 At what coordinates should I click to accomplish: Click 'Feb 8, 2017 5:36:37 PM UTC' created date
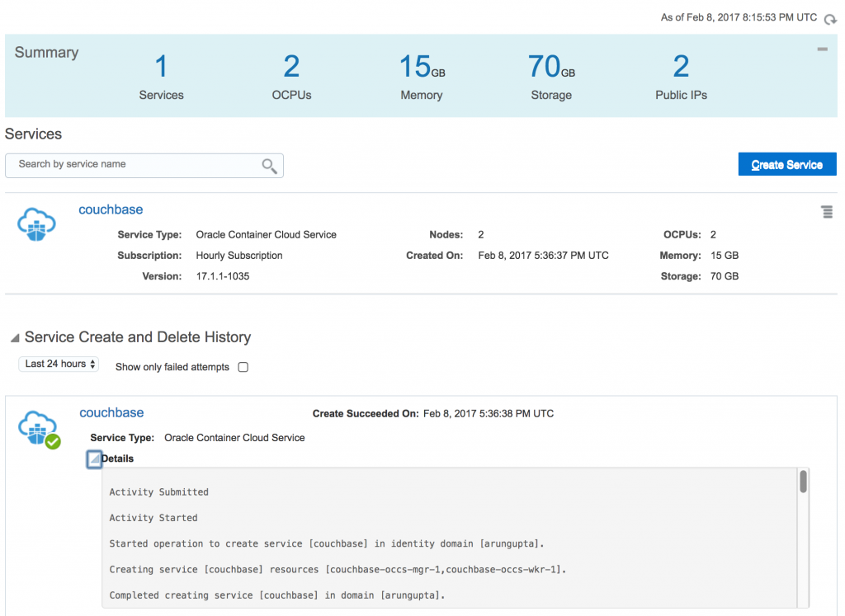[x=543, y=256]
